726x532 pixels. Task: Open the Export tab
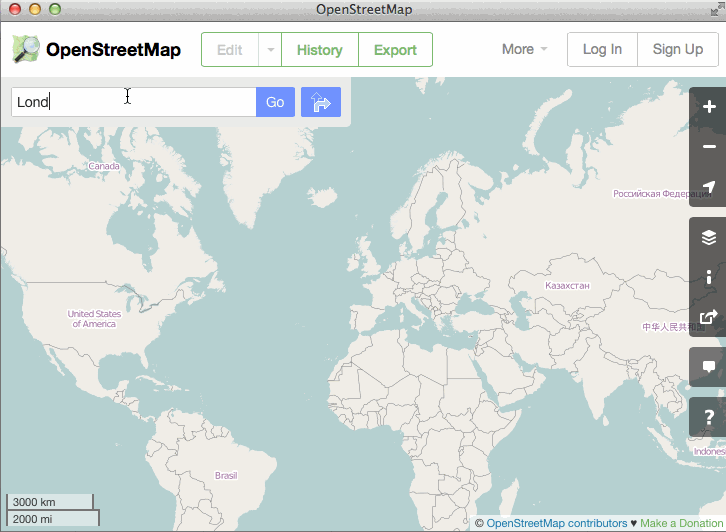pyautogui.click(x=395, y=50)
